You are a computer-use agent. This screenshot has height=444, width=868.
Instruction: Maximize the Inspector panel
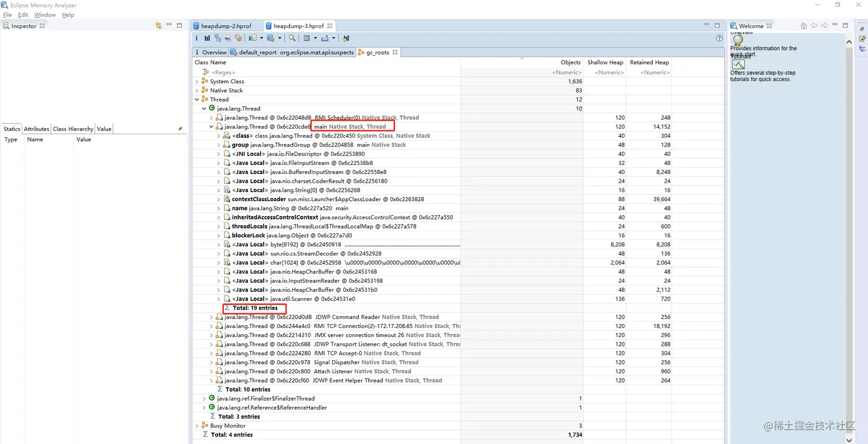pyautogui.click(x=180, y=25)
